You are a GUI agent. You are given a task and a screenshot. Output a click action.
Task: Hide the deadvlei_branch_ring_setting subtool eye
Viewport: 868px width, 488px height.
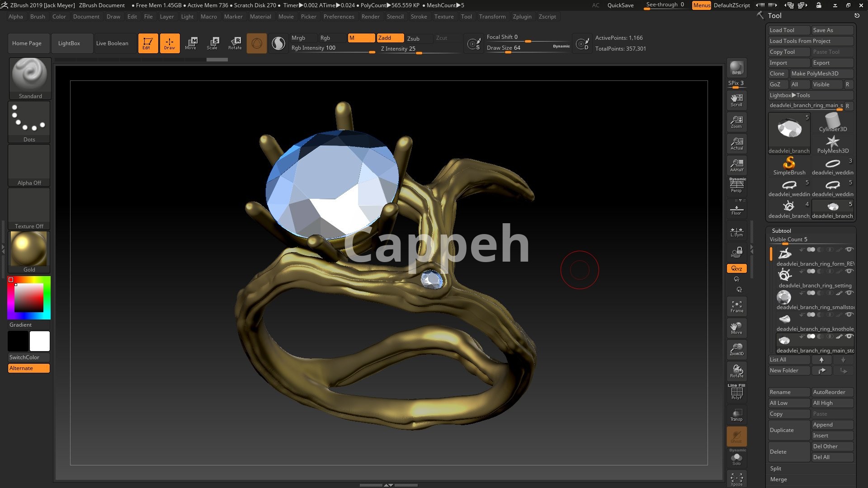click(849, 272)
